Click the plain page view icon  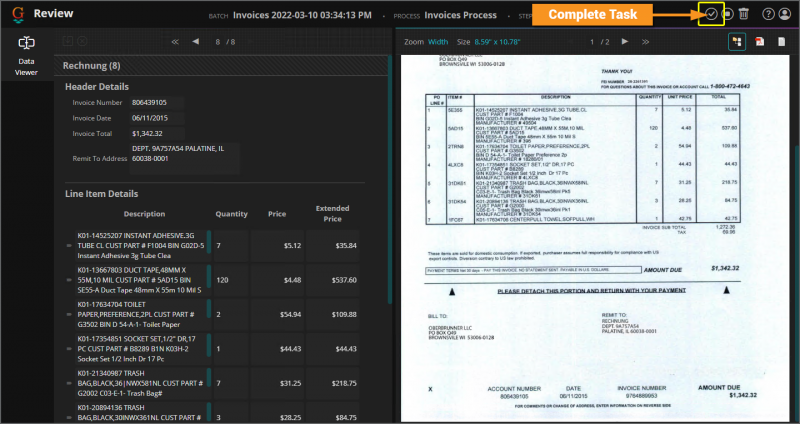783,42
